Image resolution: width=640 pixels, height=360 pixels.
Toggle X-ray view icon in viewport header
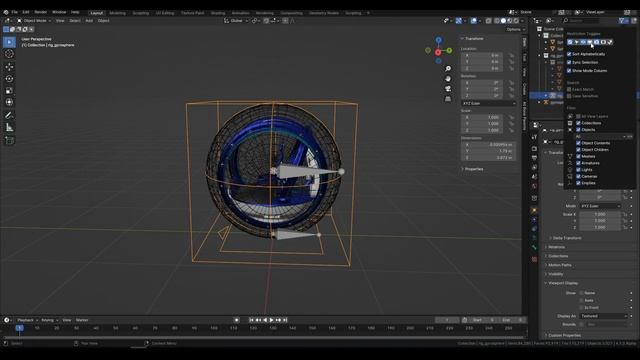(488, 20)
